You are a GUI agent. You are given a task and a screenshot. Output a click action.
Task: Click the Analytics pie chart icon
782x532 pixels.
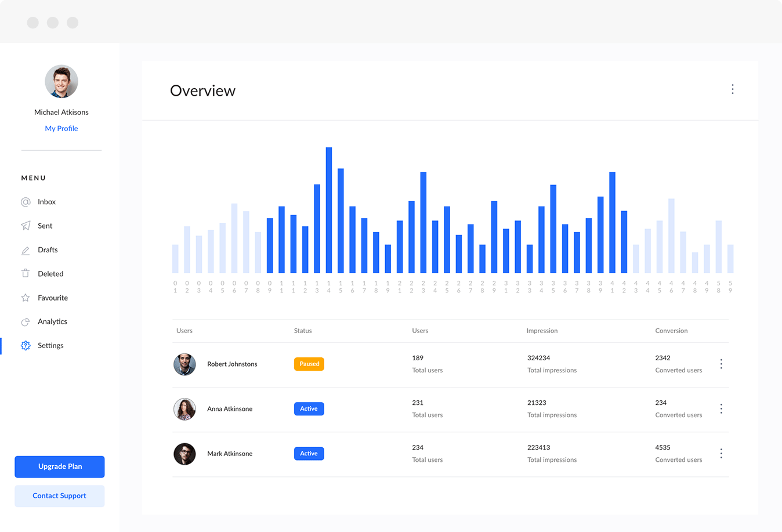(26, 321)
